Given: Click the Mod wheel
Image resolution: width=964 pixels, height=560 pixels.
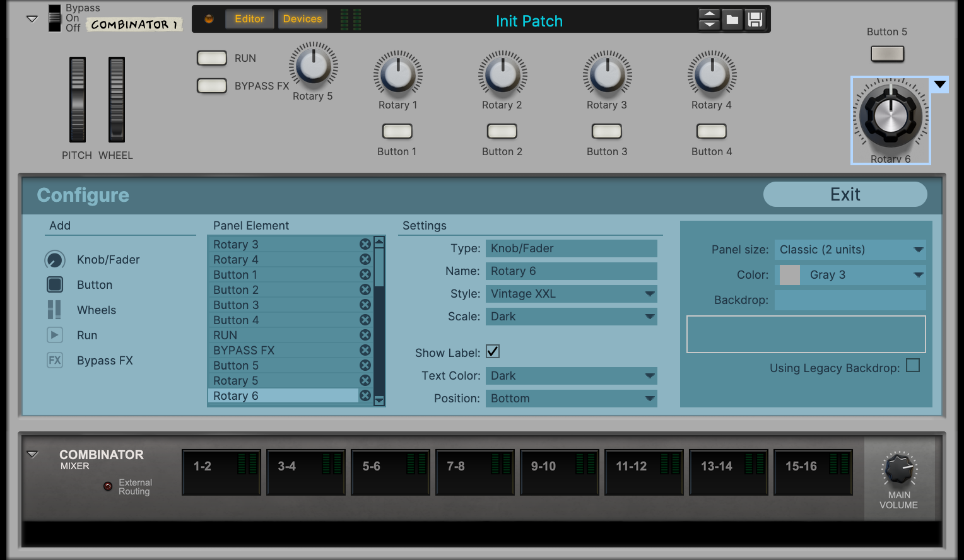Looking at the screenshot, I should pyautogui.click(x=117, y=100).
